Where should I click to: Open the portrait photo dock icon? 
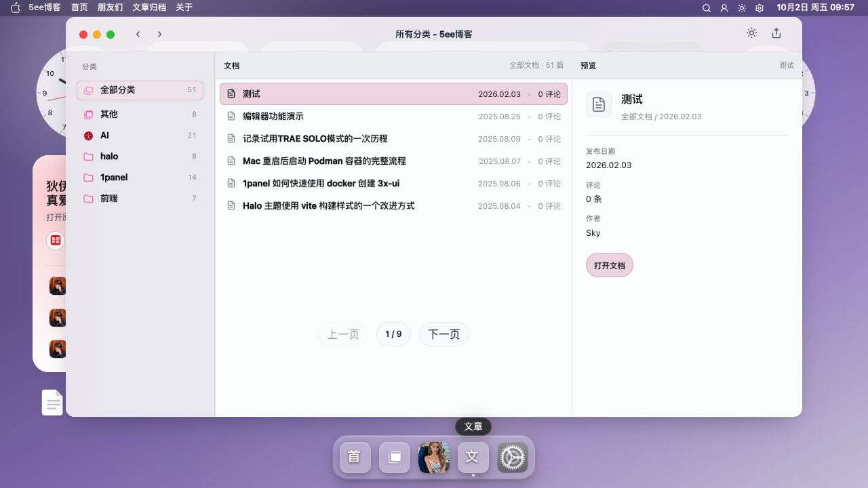[x=434, y=457]
